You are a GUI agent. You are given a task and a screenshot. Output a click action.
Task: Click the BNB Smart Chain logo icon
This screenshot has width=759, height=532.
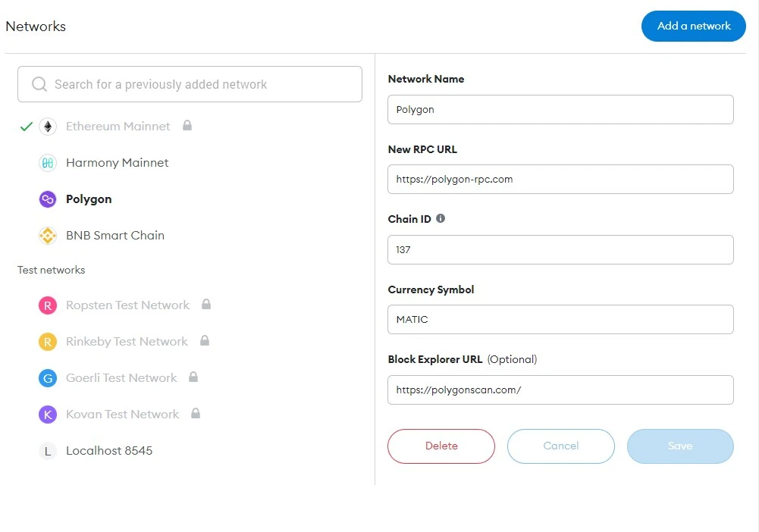48,236
